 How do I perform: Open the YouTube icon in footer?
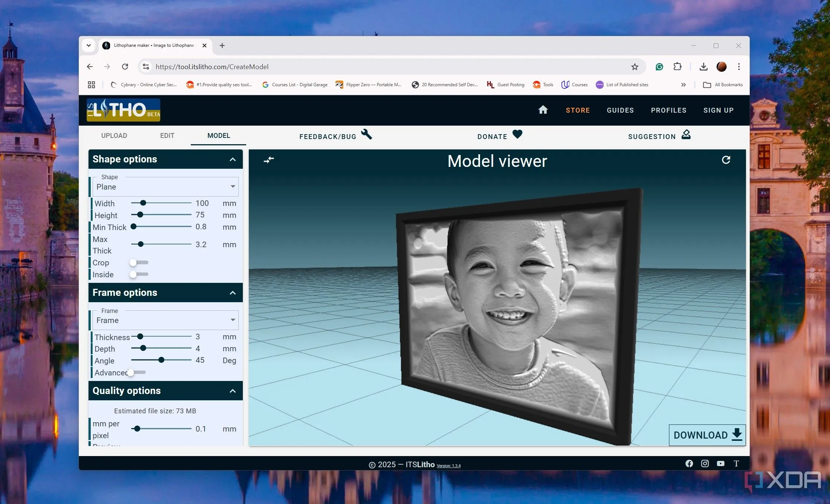point(720,463)
